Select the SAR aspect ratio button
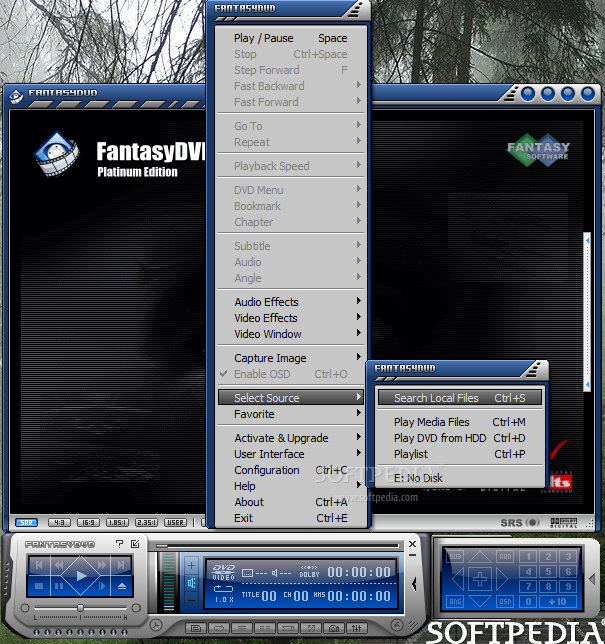This screenshot has width=605, height=644. coord(26,522)
